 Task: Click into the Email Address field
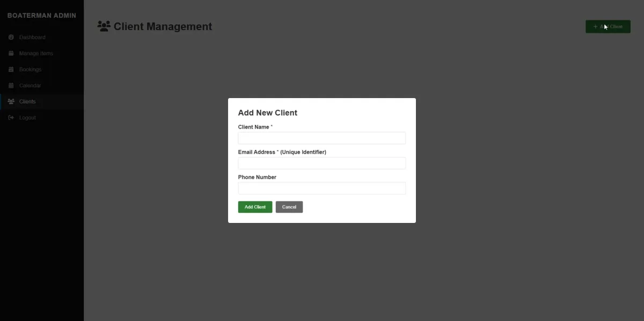(x=321, y=163)
